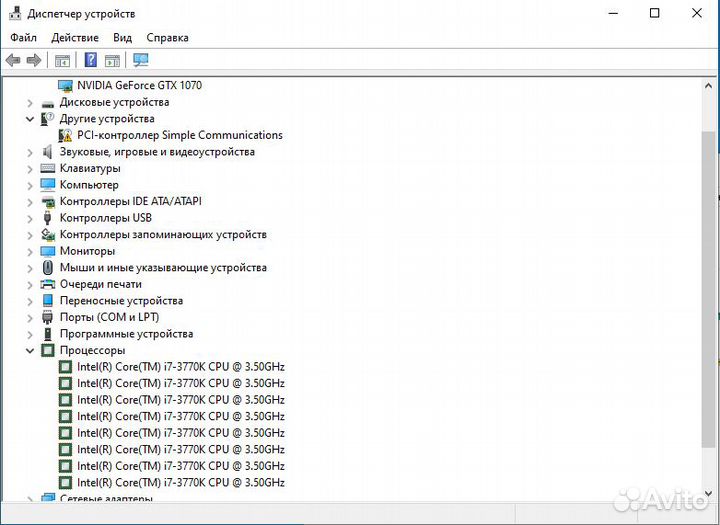Toggle the console tree pane toolbar icon
Image resolution: width=720 pixels, height=525 pixels.
click(x=63, y=60)
